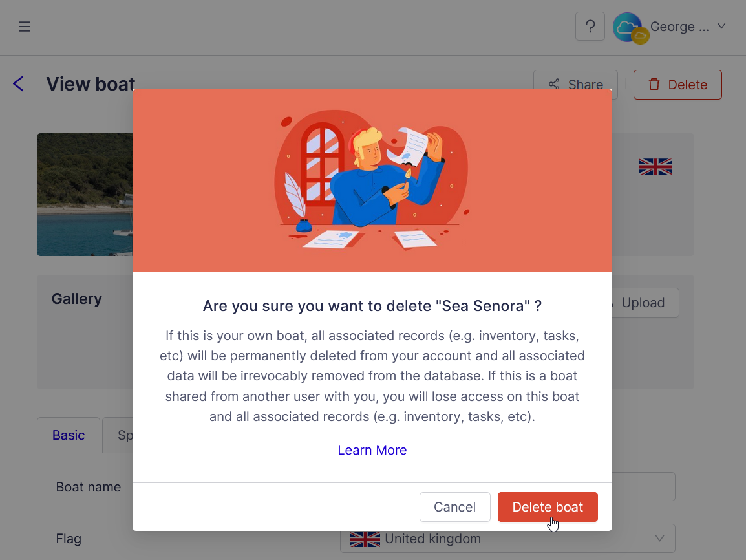This screenshot has height=560, width=746.
Task: Go back using the left arrow
Action: [x=18, y=83]
